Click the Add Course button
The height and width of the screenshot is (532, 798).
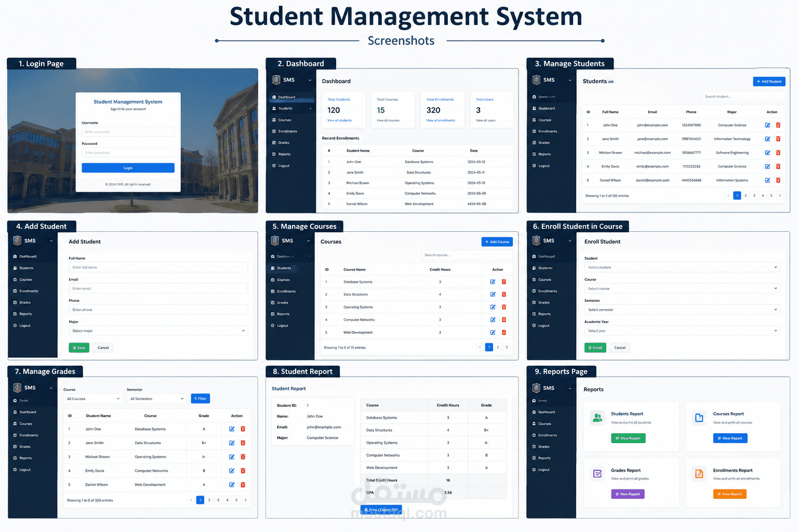(x=497, y=242)
